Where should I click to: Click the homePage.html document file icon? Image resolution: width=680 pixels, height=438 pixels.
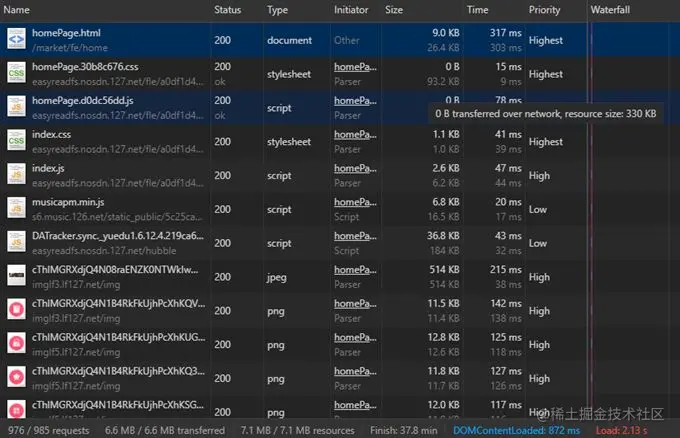tap(16, 39)
